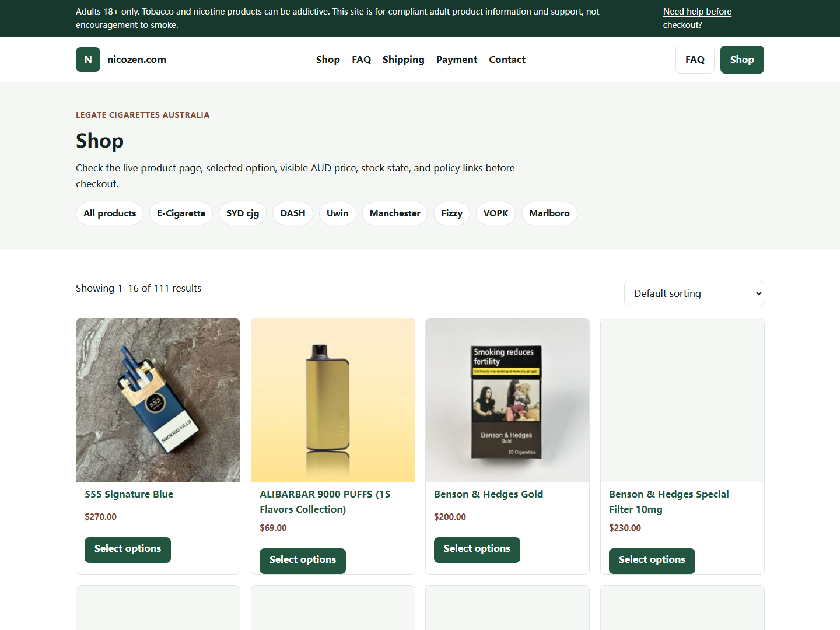Filter by SYD cjg category
This screenshot has height=630, width=840.
(x=243, y=213)
